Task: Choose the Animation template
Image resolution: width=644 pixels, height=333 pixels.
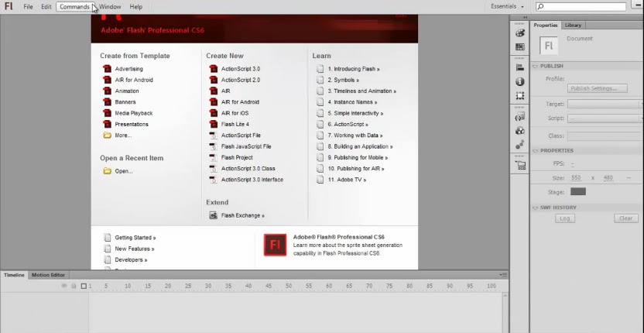Action: pos(126,91)
